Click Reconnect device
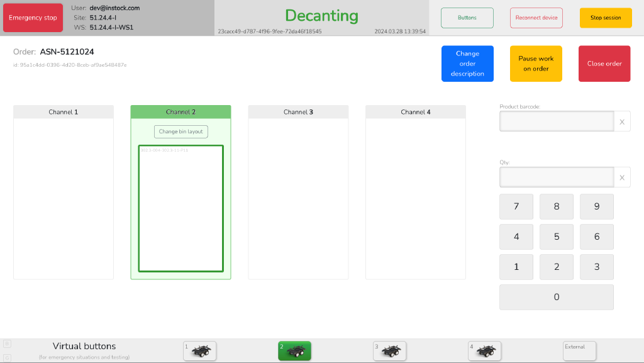This screenshot has height=363, width=644. [x=536, y=18]
